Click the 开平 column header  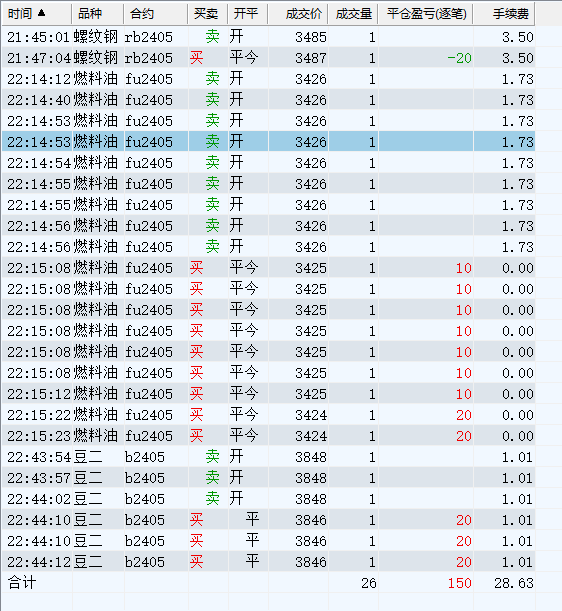[248, 14]
